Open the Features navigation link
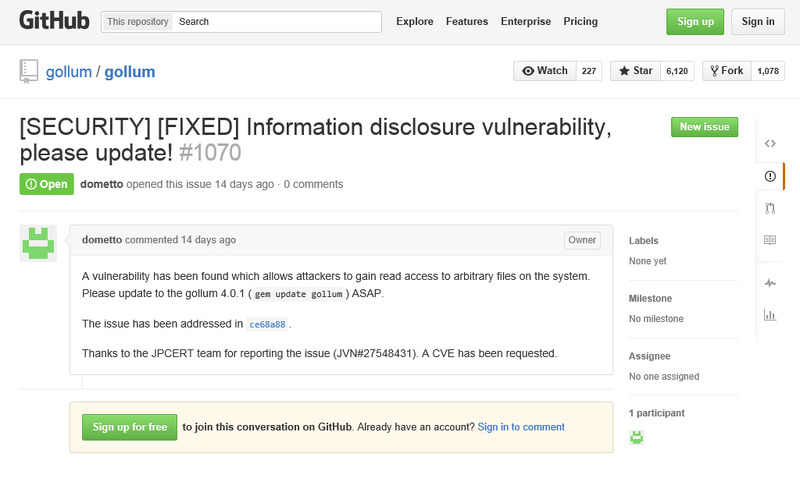 [x=467, y=22]
